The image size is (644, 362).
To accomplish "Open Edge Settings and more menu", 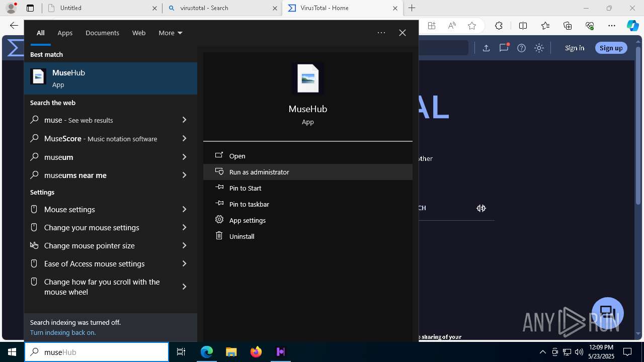I will coord(612,26).
